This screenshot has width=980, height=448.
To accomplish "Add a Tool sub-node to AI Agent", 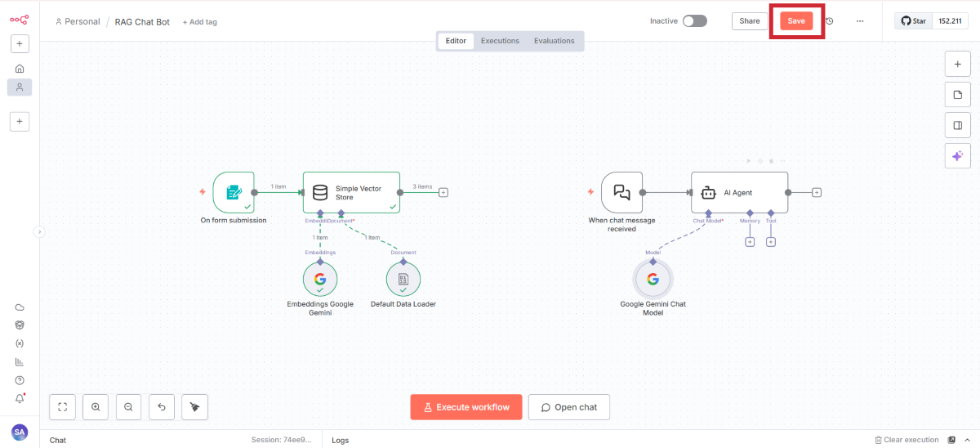I will [x=771, y=242].
